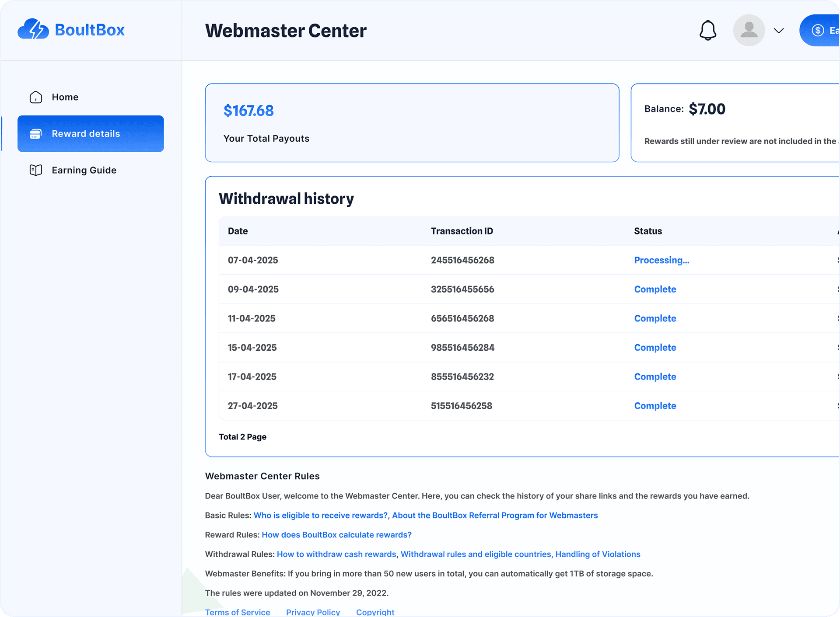Screen dimensions: 840x617
Task: Open the Terms of Service link
Action: coord(238,611)
